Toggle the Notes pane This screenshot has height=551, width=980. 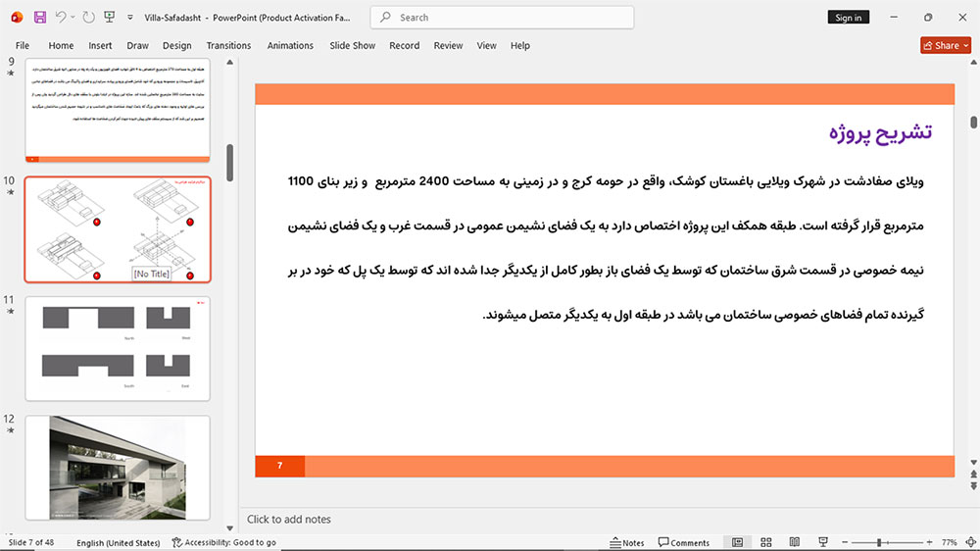point(627,542)
